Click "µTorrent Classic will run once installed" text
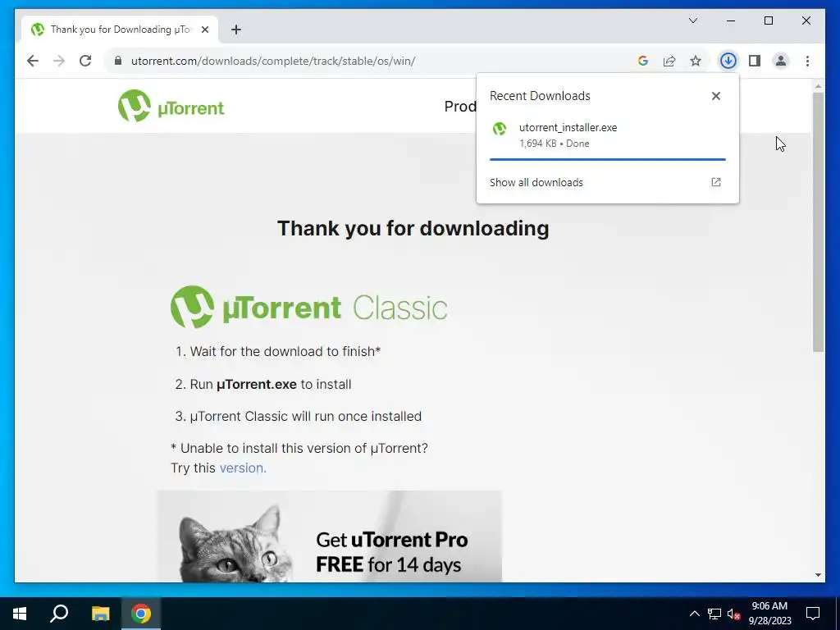Image resolution: width=840 pixels, height=630 pixels. [306, 416]
